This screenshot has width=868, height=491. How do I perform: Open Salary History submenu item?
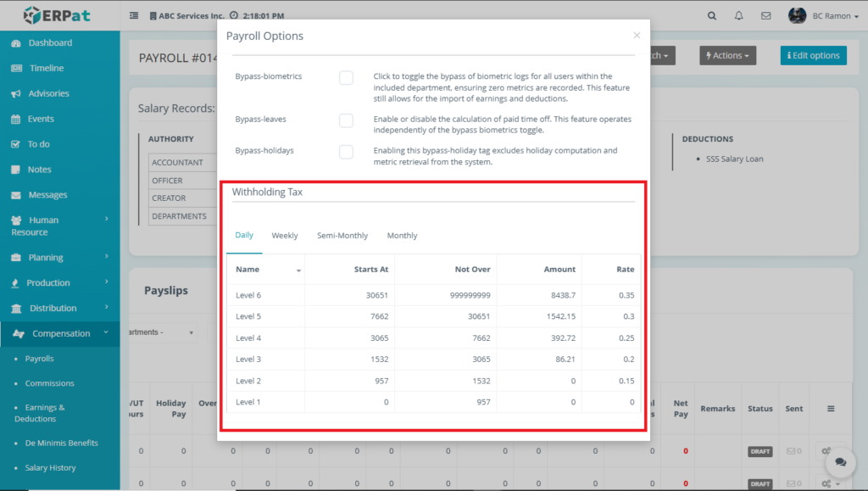[x=50, y=468]
